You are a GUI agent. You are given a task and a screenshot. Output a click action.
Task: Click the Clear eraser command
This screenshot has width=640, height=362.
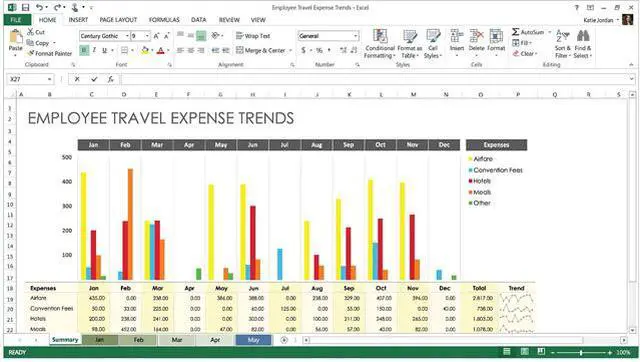click(x=525, y=53)
